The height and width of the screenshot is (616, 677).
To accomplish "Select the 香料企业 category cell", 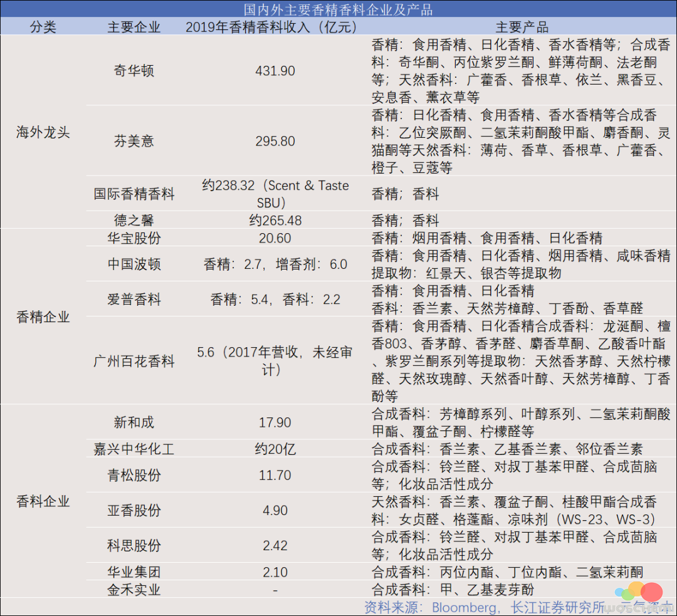I will click(x=43, y=501).
